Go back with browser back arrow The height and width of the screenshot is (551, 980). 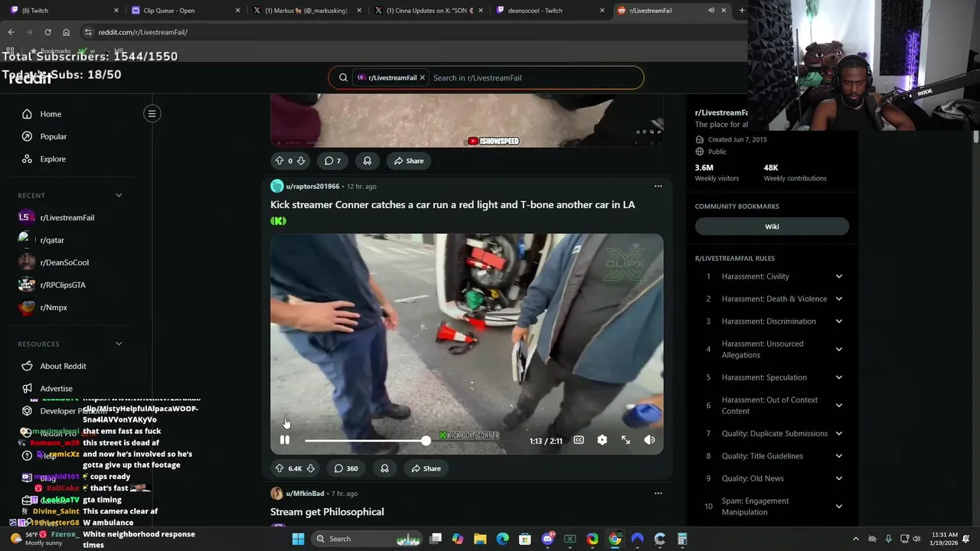pos(11,32)
